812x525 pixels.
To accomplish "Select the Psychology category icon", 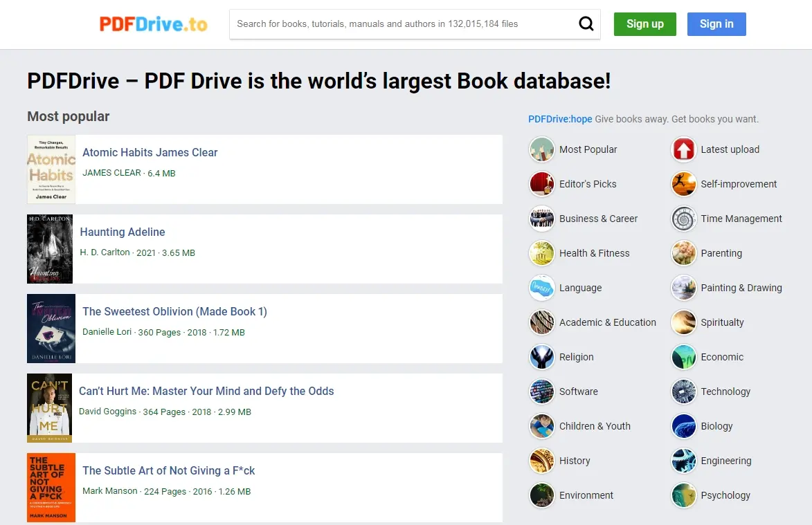I will (x=683, y=495).
